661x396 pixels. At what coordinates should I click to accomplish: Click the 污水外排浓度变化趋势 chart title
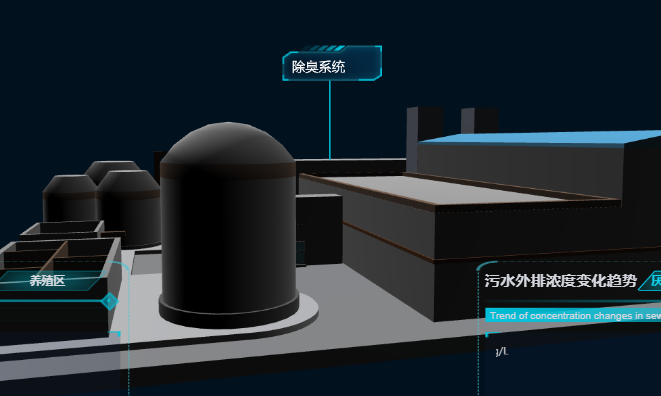point(560,280)
